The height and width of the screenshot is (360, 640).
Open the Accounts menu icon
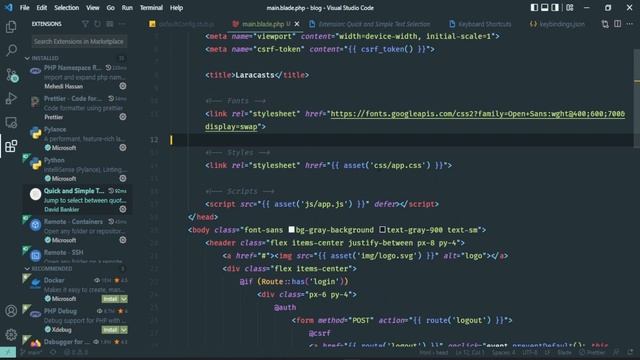coord(11,311)
